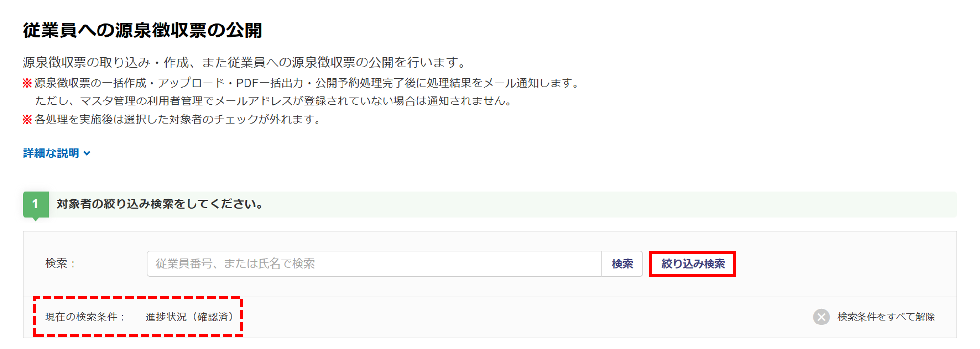
Task: Click the note about checkmarks being cleared
Action: coord(178,120)
